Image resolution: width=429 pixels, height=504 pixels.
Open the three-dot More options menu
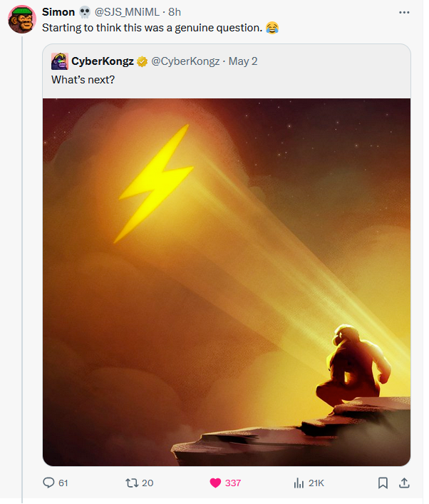(404, 12)
